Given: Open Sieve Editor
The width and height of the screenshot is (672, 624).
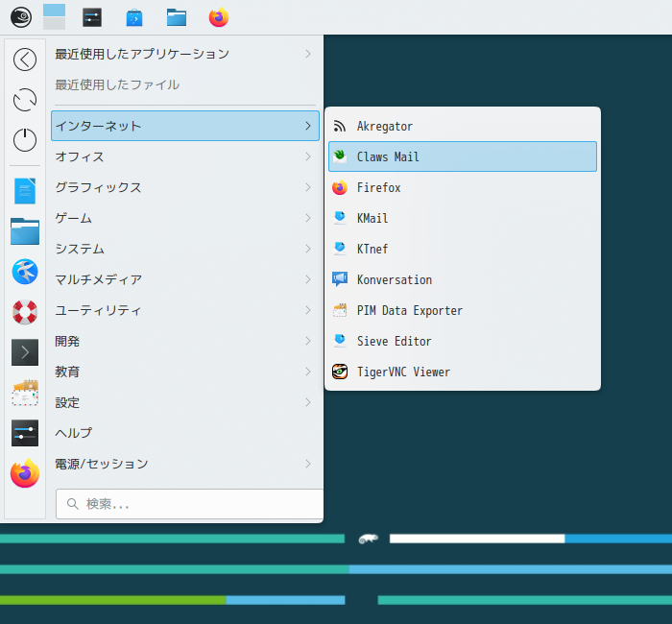Looking at the screenshot, I should (463, 341).
